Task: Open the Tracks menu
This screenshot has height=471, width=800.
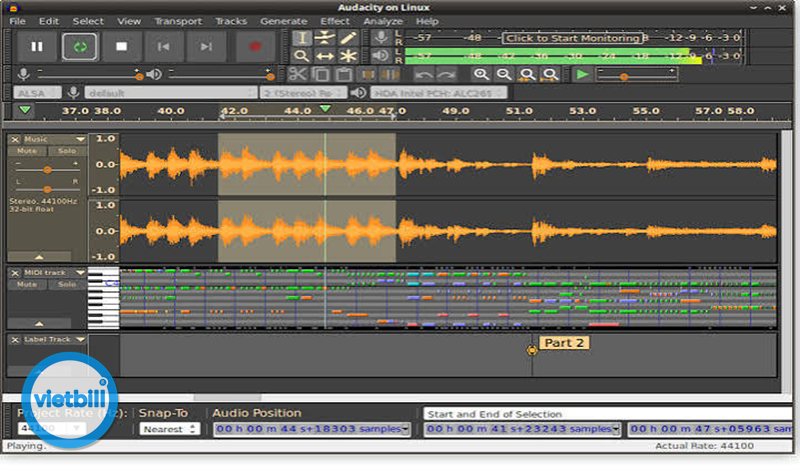Action: [231, 21]
